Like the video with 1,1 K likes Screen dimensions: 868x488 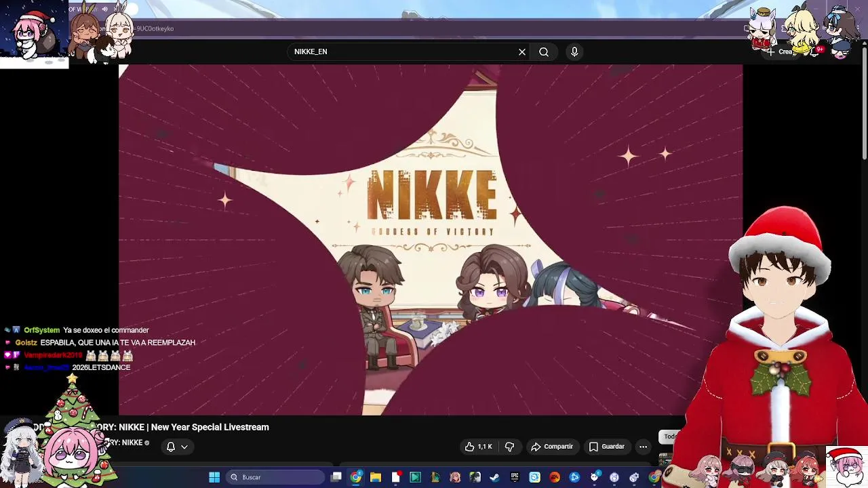click(479, 447)
